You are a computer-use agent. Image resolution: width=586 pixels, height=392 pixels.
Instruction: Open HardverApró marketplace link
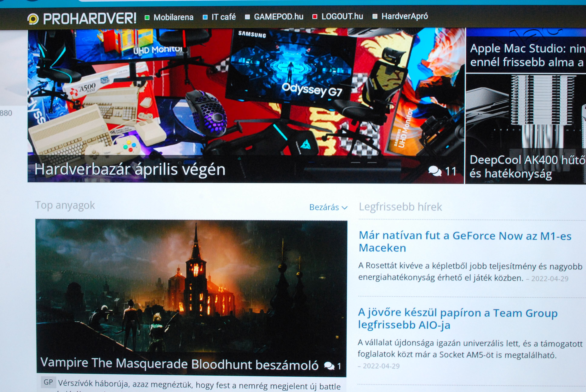(400, 16)
